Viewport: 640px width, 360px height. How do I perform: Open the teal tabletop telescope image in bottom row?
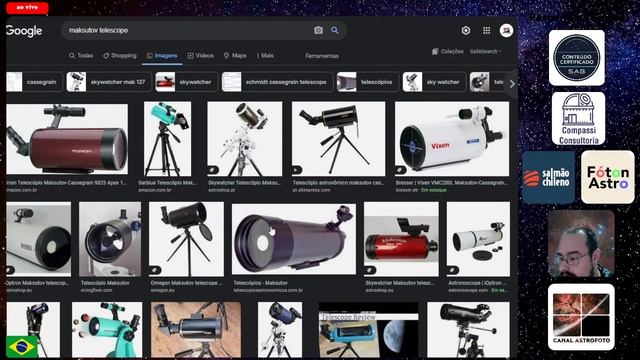pos(107,330)
